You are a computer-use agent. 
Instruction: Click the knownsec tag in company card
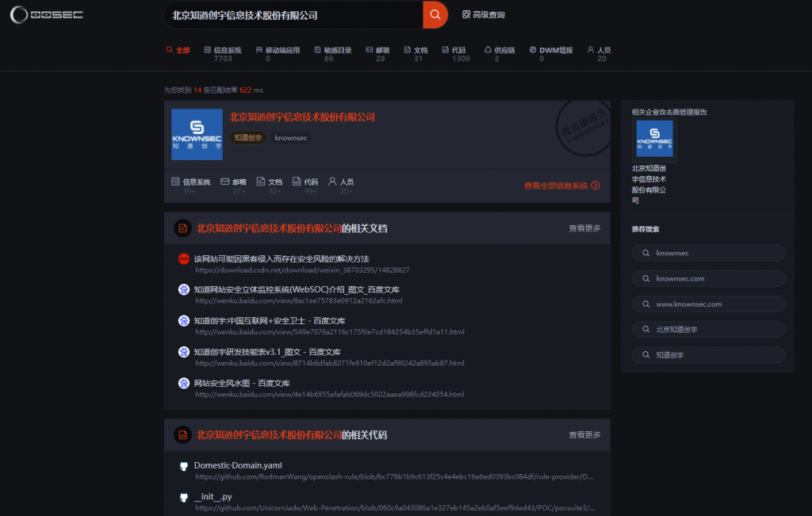[x=290, y=138]
